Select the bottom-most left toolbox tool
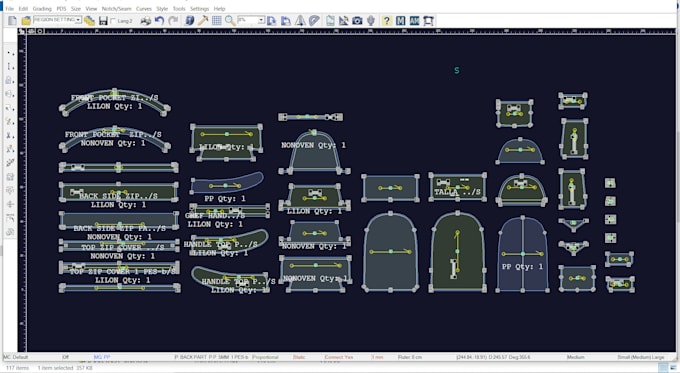The height and width of the screenshot is (373, 680). coord(10,232)
